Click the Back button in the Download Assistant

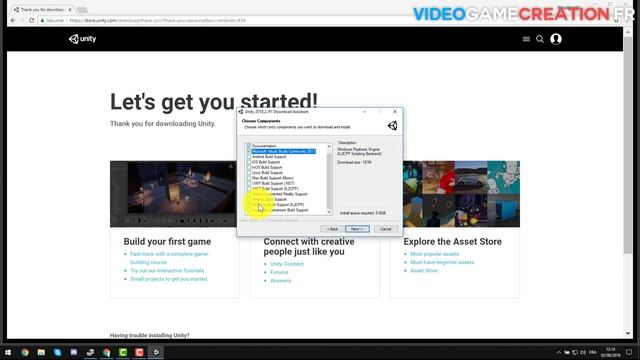(332, 229)
